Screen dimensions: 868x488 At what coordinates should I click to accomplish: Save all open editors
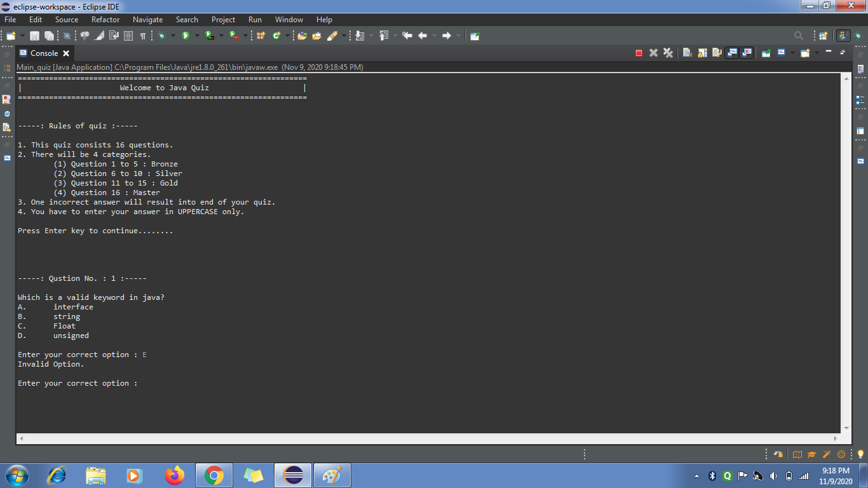pos(50,36)
